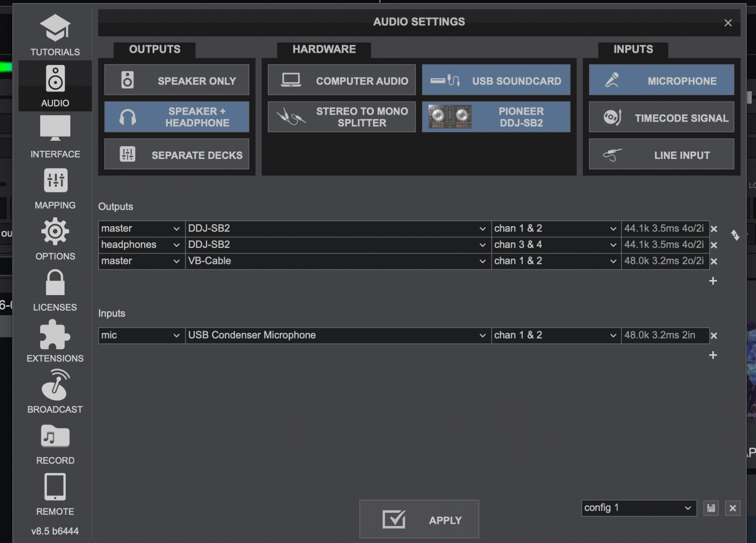This screenshot has width=756, height=543.
Task: Open the Broadcast section
Action: pyautogui.click(x=55, y=392)
